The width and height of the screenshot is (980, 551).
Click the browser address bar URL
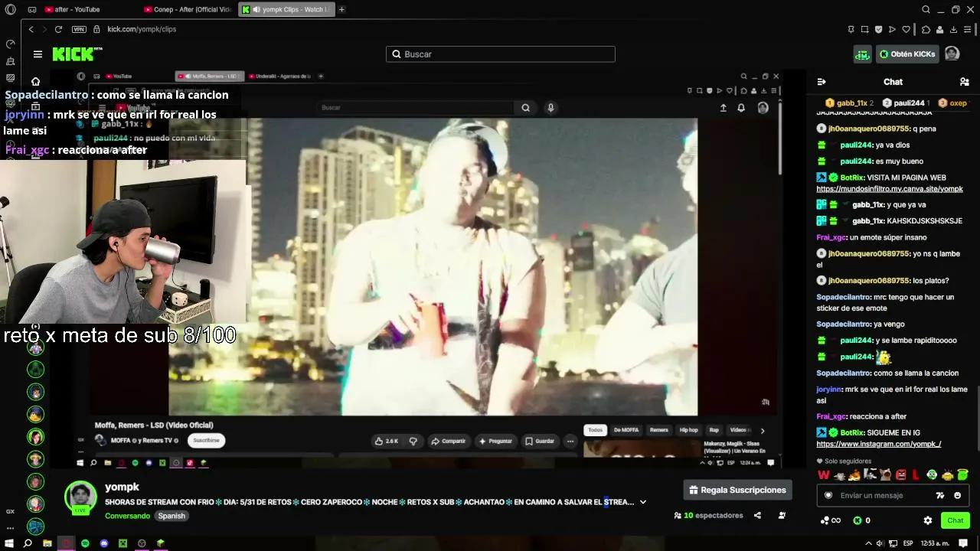pos(142,29)
